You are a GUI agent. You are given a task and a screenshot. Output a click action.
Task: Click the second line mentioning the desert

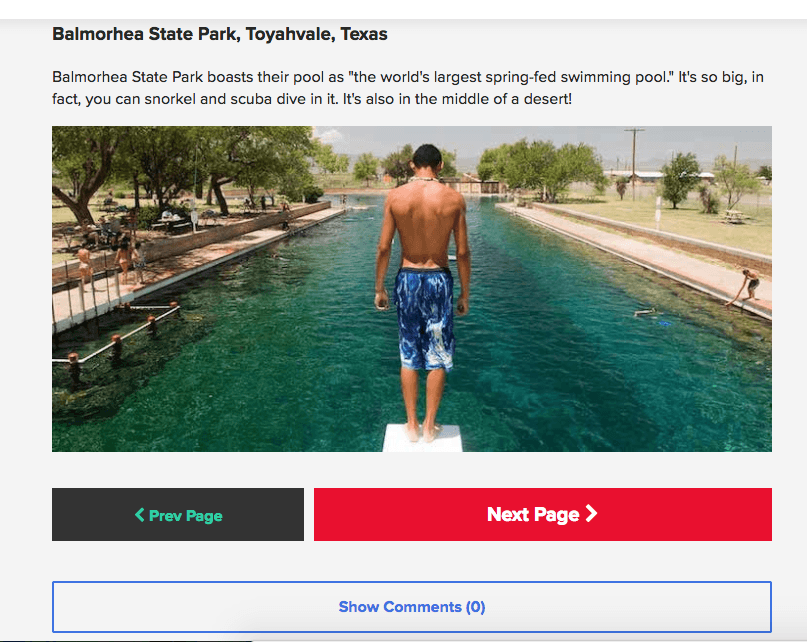(x=312, y=99)
